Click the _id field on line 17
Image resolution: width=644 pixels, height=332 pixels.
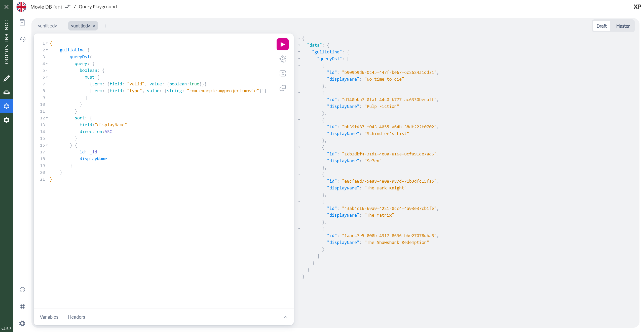pyautogui.click(x=93, y=152)
